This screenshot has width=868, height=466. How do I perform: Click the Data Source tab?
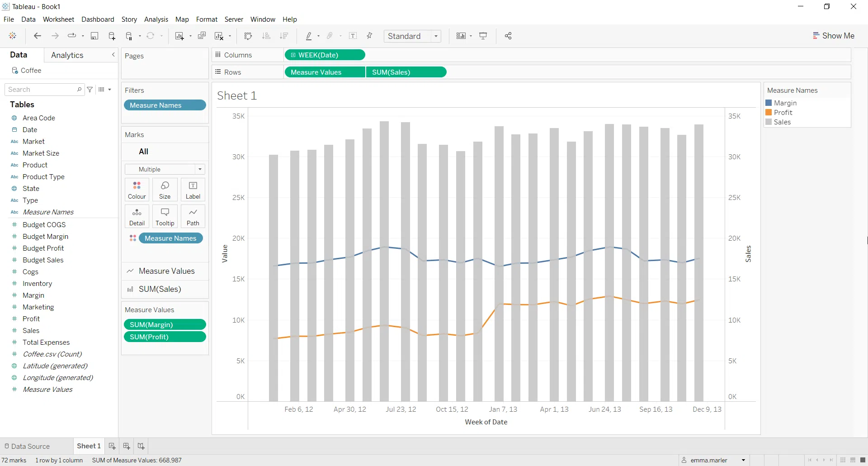(x=30, y=446)
